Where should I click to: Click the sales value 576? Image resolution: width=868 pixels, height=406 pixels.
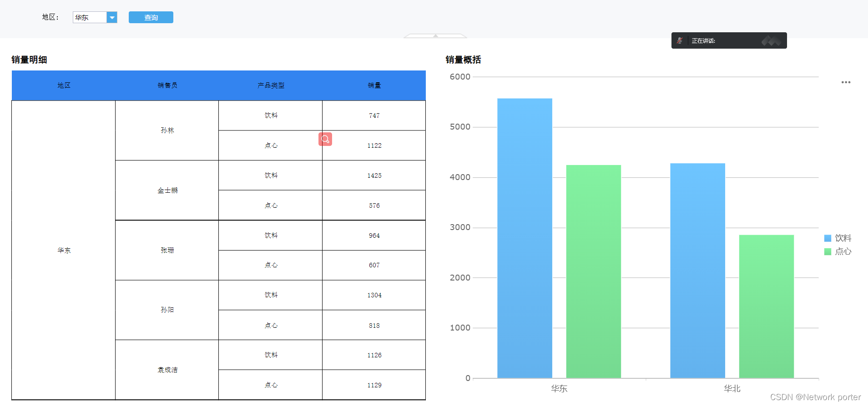[374, 206]
